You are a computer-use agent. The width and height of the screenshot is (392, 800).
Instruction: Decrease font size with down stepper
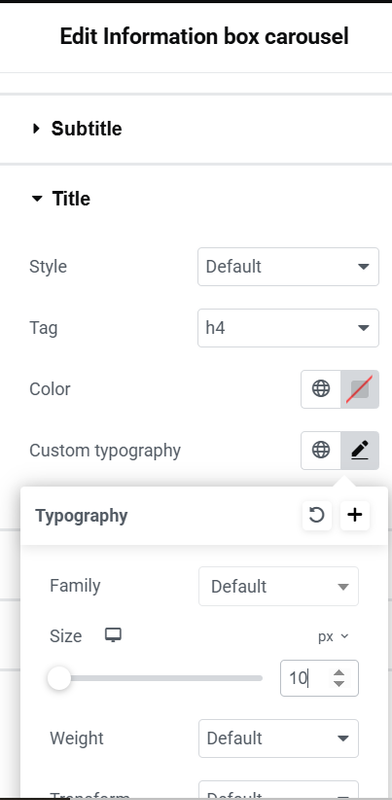pos(339,684)
